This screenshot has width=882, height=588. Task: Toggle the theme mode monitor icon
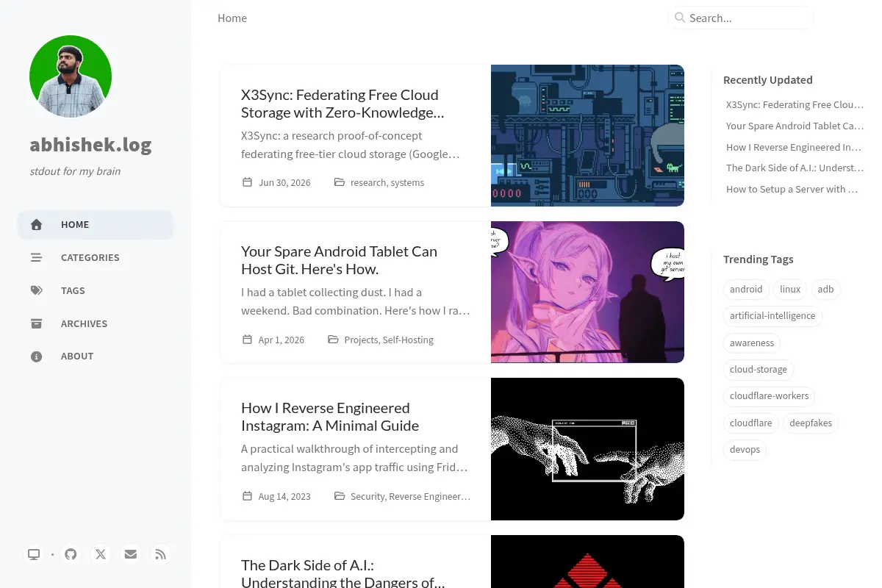[x=34, y=554]
